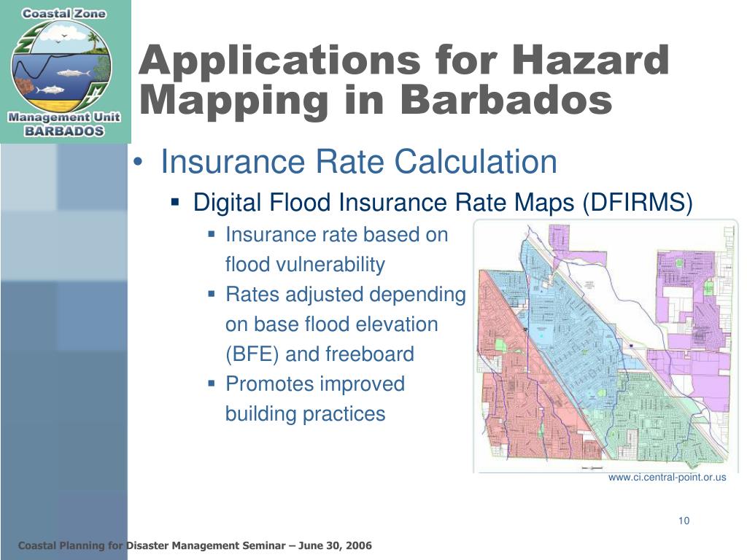Open the flood zone map image

(605, 346)
